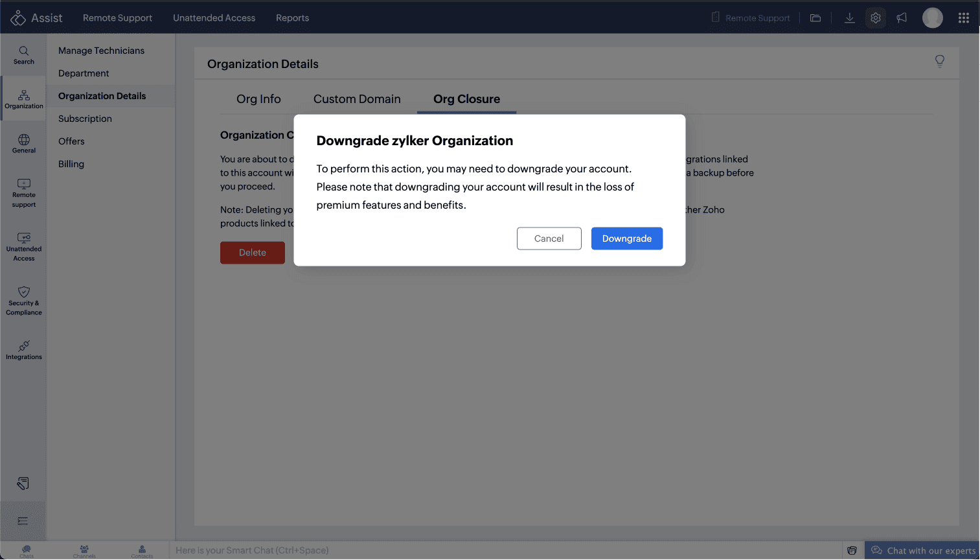
Task: Select Subscription in the side menu
Action: coord(85,119)
